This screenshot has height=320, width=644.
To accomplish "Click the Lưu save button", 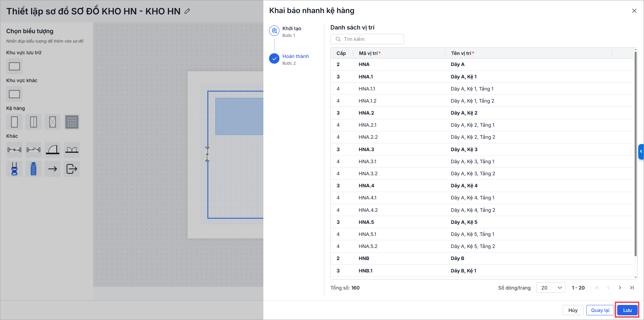I will (x=627, y=310).
